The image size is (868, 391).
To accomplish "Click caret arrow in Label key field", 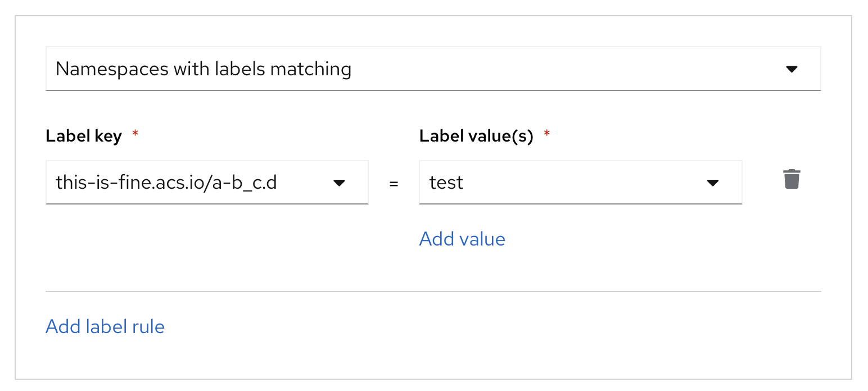I will (339, 183).
